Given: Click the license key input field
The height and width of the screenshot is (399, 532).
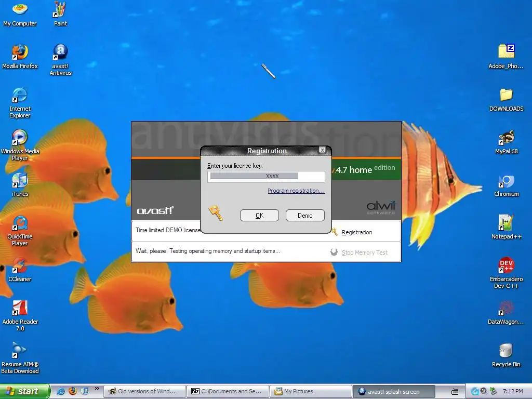Looking at the screenshot, I should coord(266,177).
